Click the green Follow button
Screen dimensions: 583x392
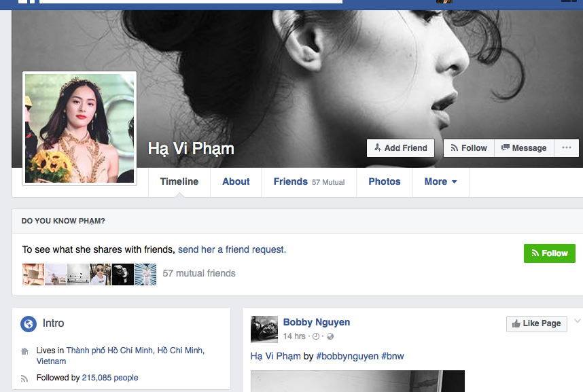pyautogui.click(x=549, y=253)
